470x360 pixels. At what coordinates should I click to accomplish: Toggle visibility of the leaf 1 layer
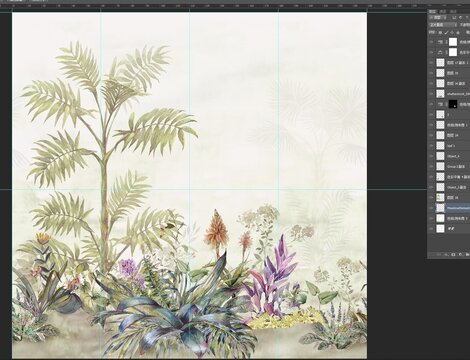tap(432, 146)
